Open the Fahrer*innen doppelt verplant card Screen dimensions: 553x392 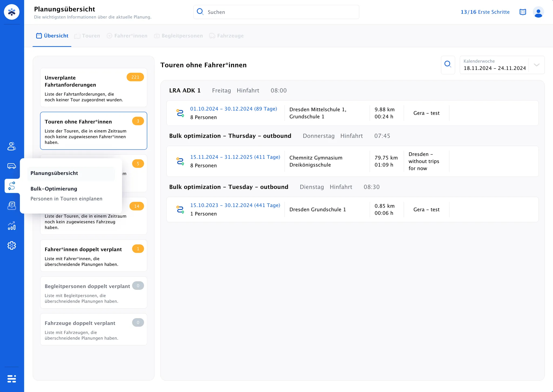pos(94,256)
